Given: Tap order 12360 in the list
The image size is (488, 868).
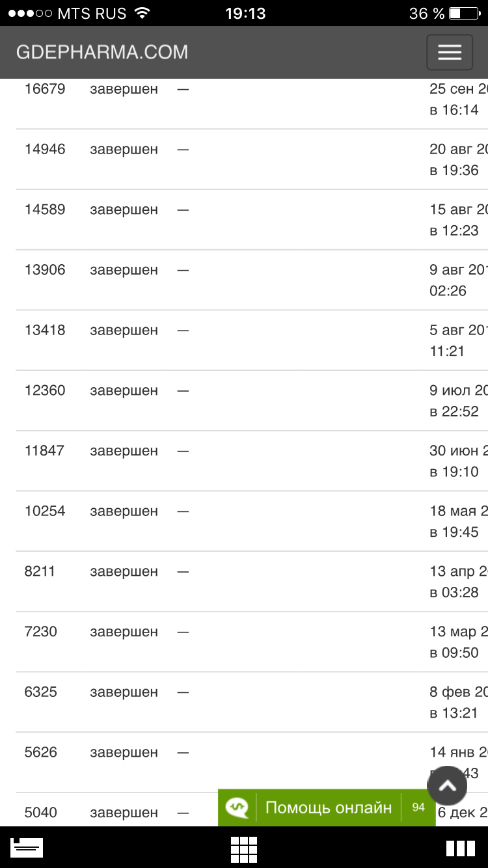Looking at the screenshot, I should [45, 390].
